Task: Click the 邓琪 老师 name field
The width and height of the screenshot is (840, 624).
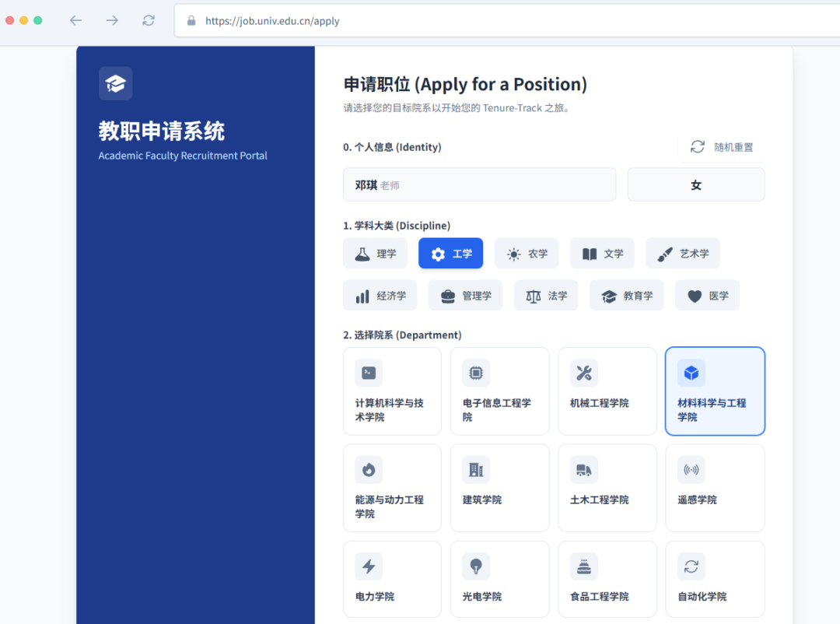Action: [x=479, y=185]
